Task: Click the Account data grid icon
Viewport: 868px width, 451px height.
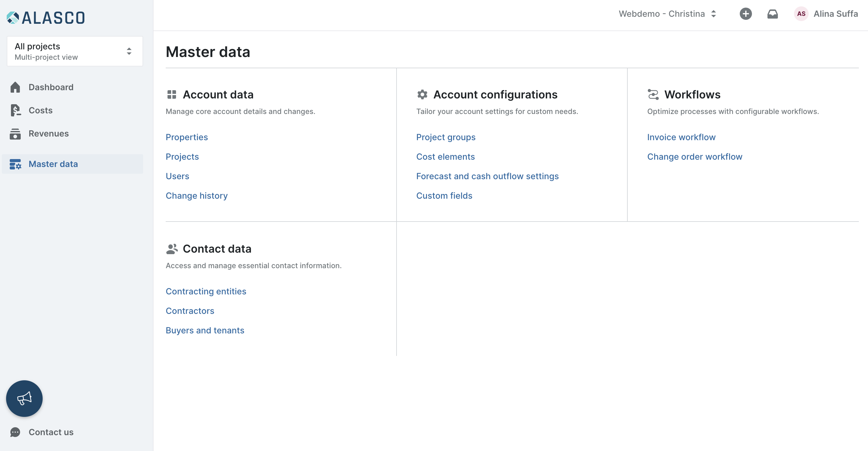Action: coord(172,95)
